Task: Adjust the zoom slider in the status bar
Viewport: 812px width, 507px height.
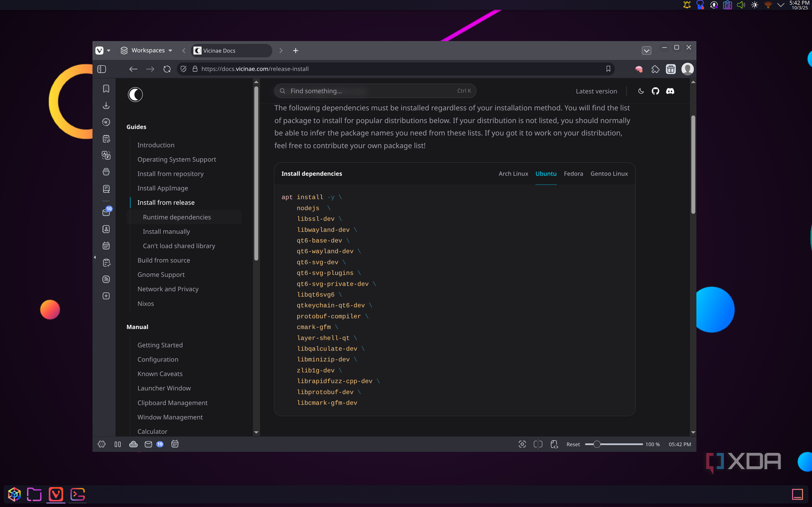Action: pos(597,444)
